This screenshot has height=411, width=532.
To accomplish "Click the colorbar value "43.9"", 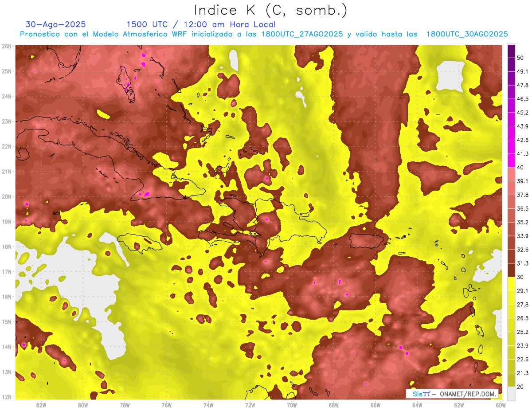I will point(522,126).
